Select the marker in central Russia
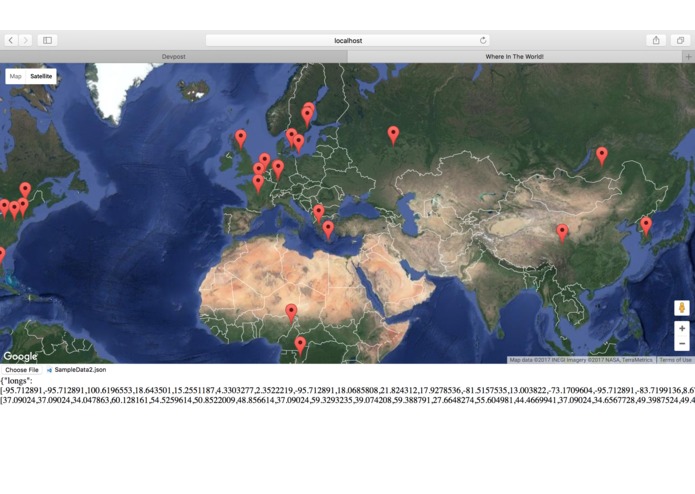Image resolution: width=695 pixels, height=494 pixels. (393, 136)
